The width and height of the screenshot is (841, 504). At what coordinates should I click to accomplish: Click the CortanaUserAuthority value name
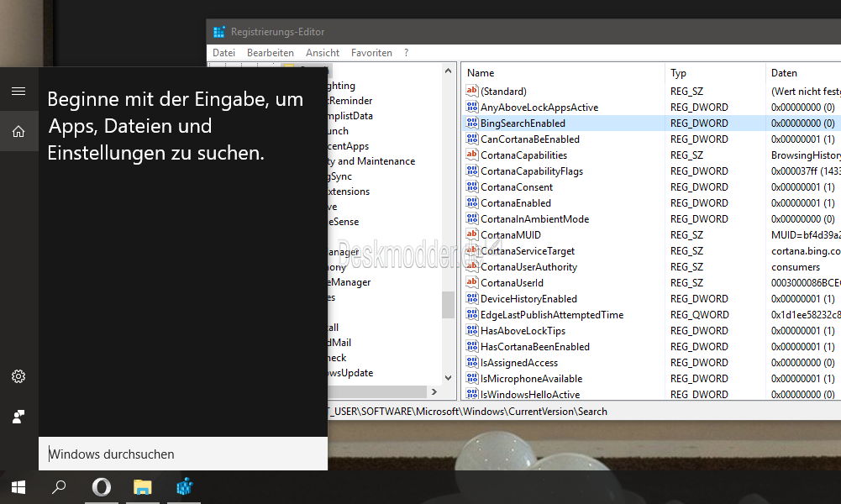click(x=528, y=267)
